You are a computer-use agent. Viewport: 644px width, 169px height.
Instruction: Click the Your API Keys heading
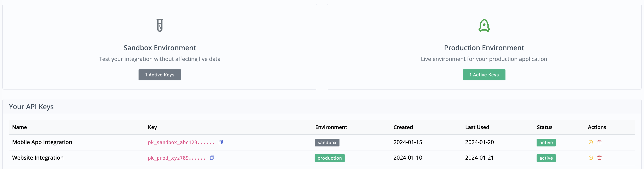[x=31, y=107]
